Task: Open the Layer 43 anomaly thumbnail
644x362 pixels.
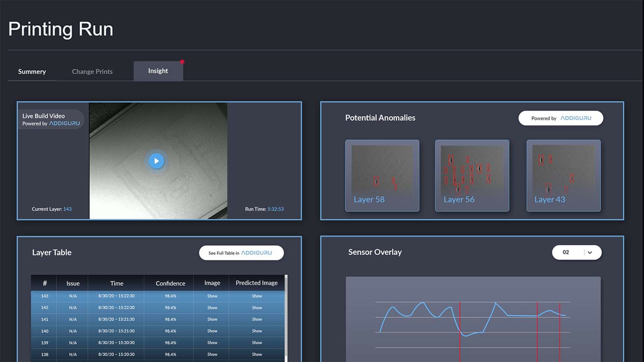Action: tap(563, 175)
